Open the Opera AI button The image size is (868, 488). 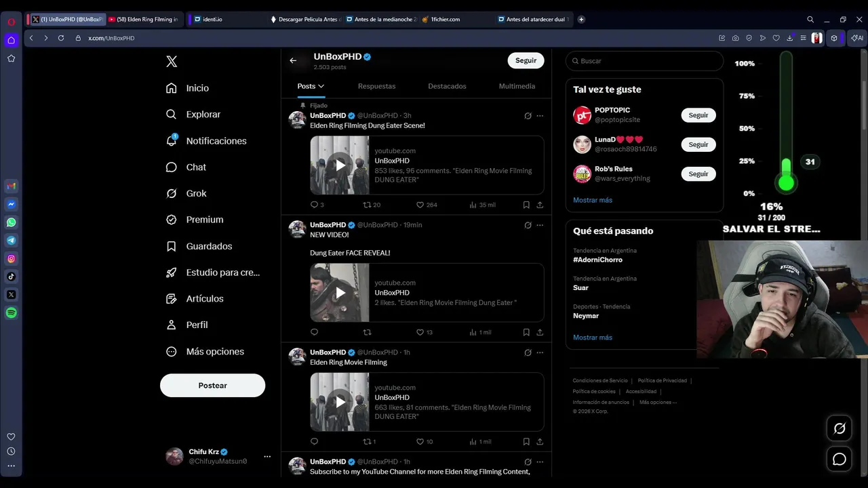[857, 38]
